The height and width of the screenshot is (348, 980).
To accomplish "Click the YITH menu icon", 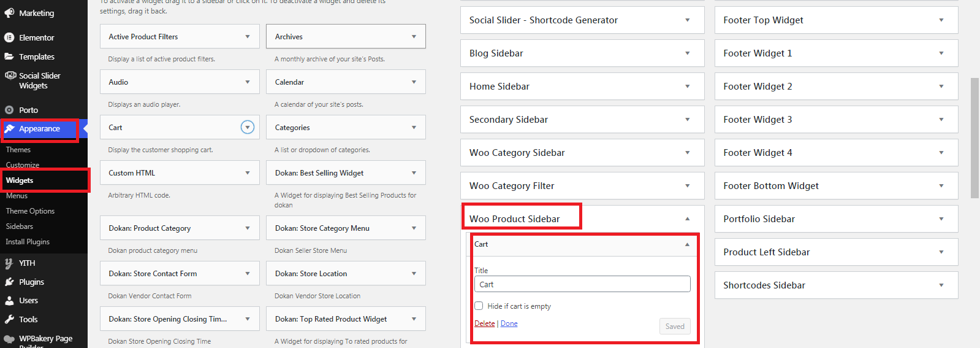I will [x=9, y=263].
